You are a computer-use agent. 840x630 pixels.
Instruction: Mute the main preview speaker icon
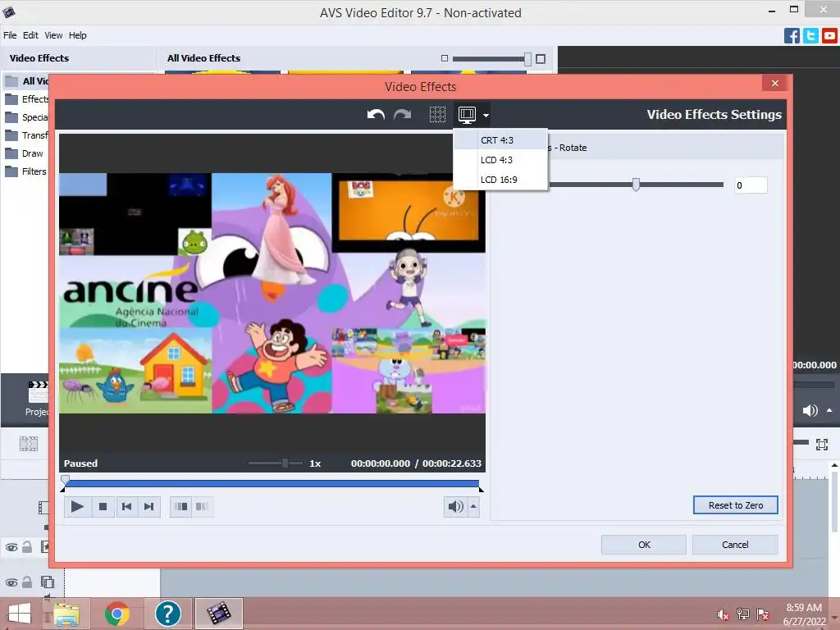[810, 410]
